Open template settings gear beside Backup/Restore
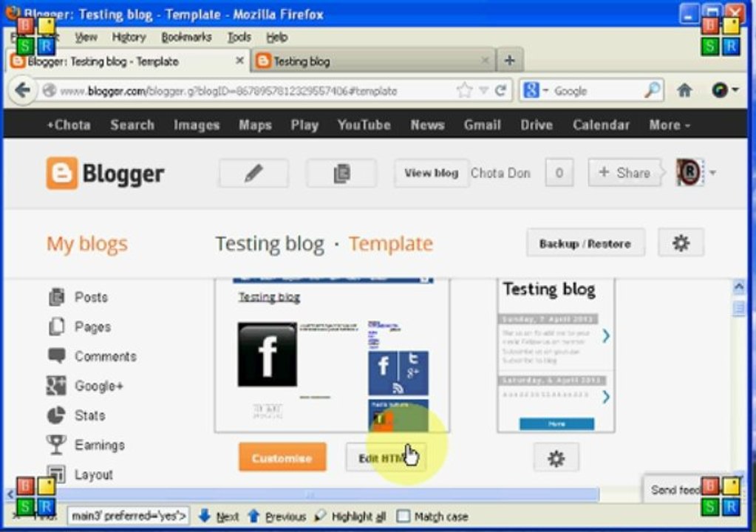The image size is (756, 532). coord(681,243)
